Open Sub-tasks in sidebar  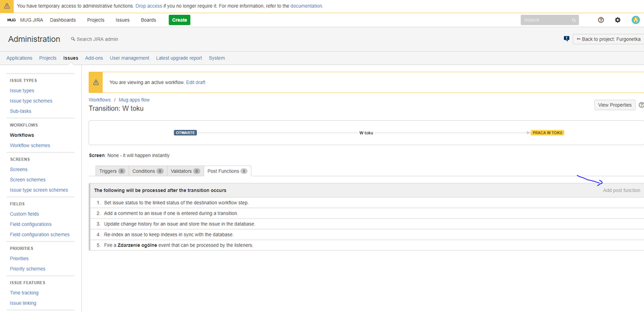[21, 111]
